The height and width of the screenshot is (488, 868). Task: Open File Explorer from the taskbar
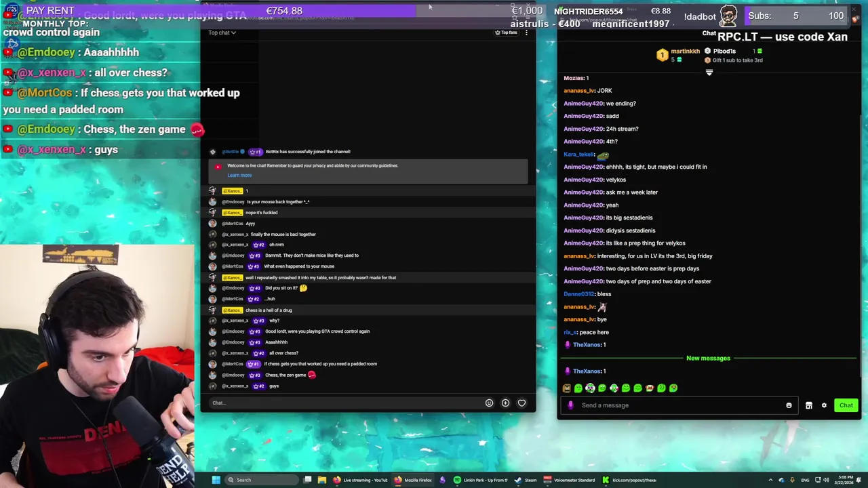tap(322, 480)
